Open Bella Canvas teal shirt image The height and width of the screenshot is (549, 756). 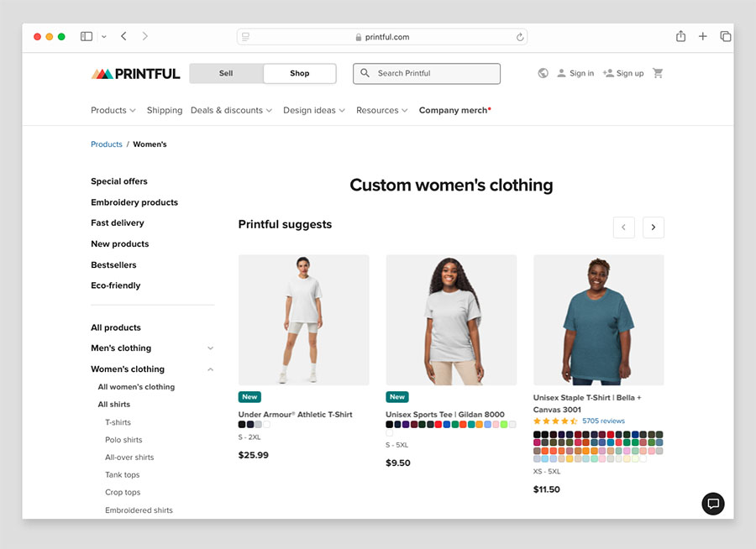tap(599, 320)
